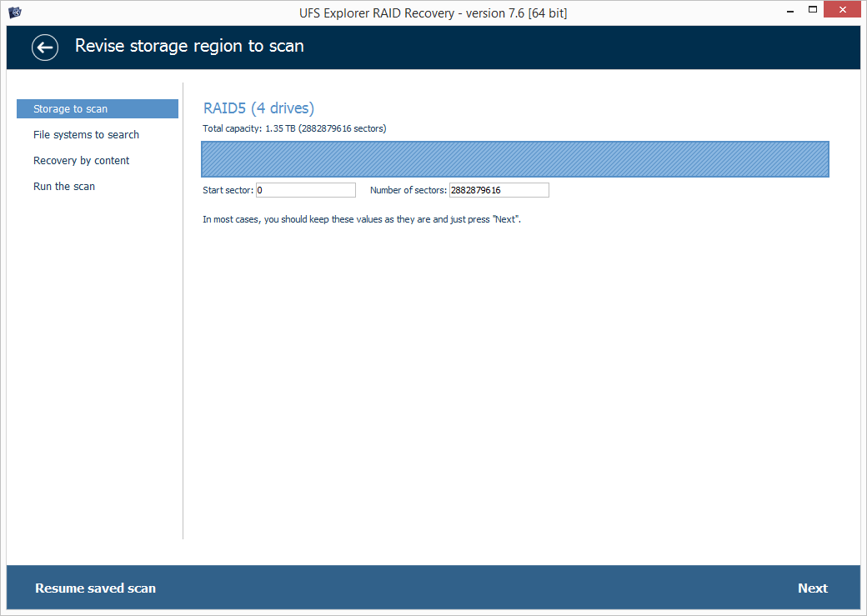867x616 pixels.
Task: Click the Number of sectors label
Action: pyautogui.click(x=408, y=191)
